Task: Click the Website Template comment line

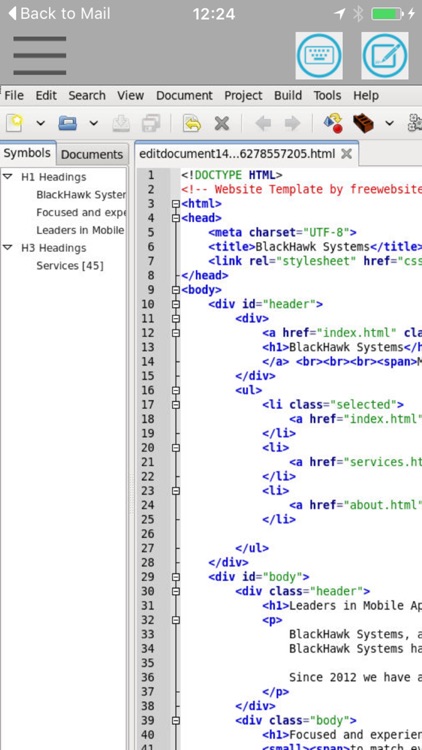Action: pos(301,189)
